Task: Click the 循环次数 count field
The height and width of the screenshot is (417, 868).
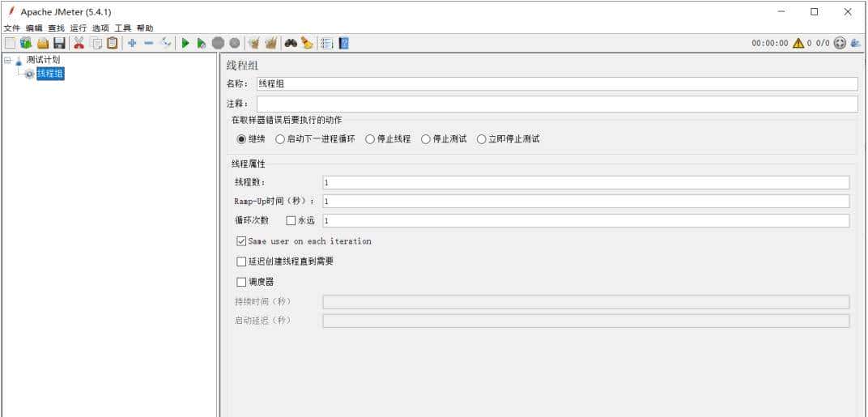Action: (585, 220)
